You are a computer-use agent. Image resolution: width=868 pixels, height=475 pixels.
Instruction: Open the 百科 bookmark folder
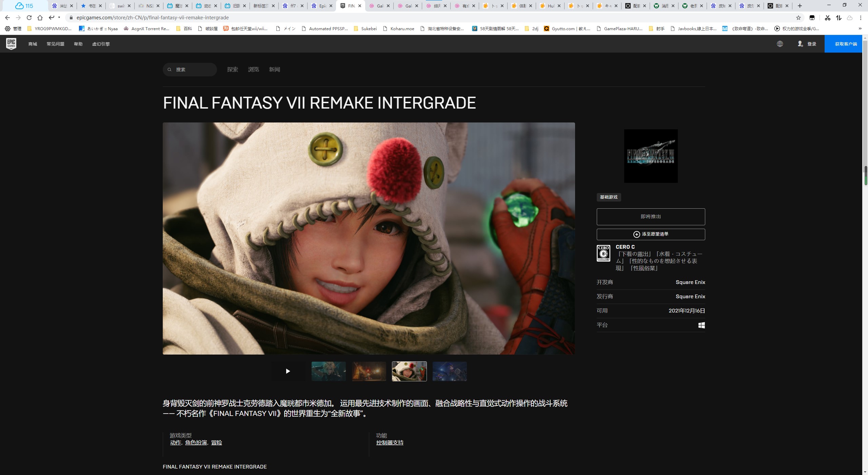pos(184,28)
